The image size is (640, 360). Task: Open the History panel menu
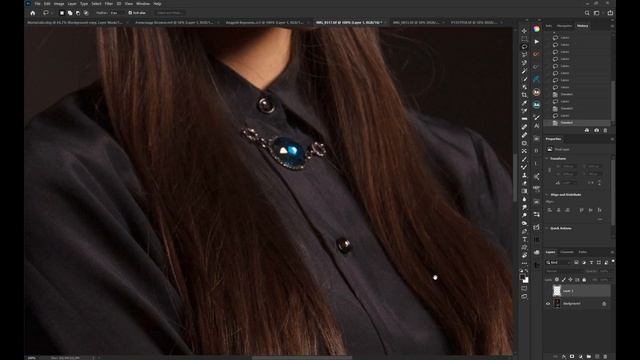[612, 26]
